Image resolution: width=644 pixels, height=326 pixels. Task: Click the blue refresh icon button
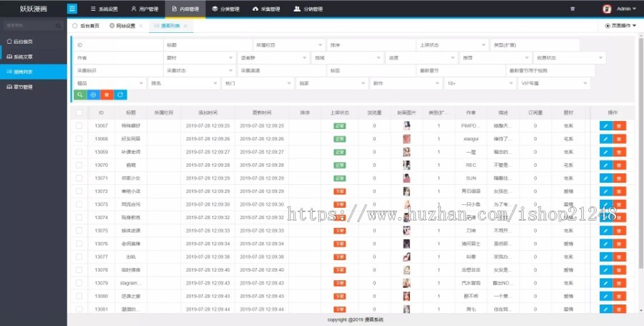[x=120, y=95]
